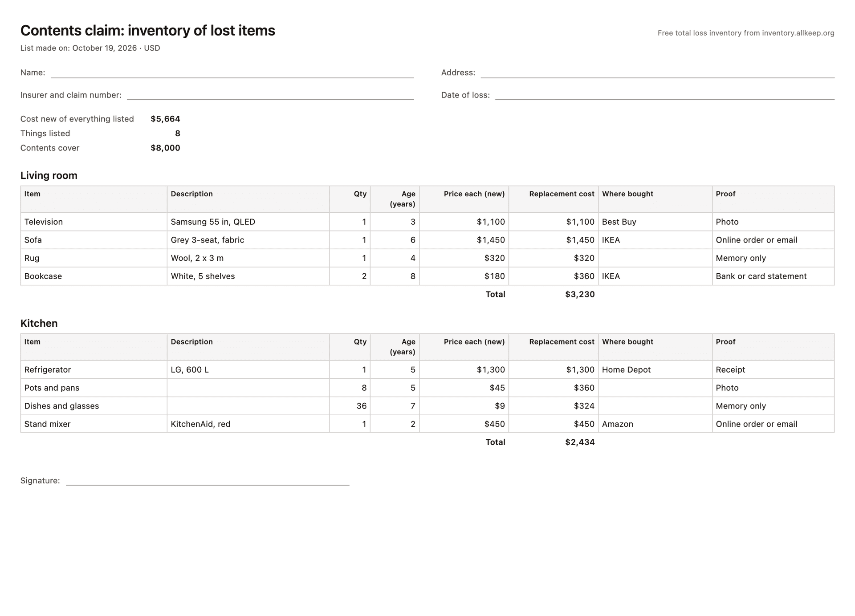This screenshot has width=855, height=616.
Task: Click the 'List made on: October 19, 2026' line
Action: pos(90,48)
